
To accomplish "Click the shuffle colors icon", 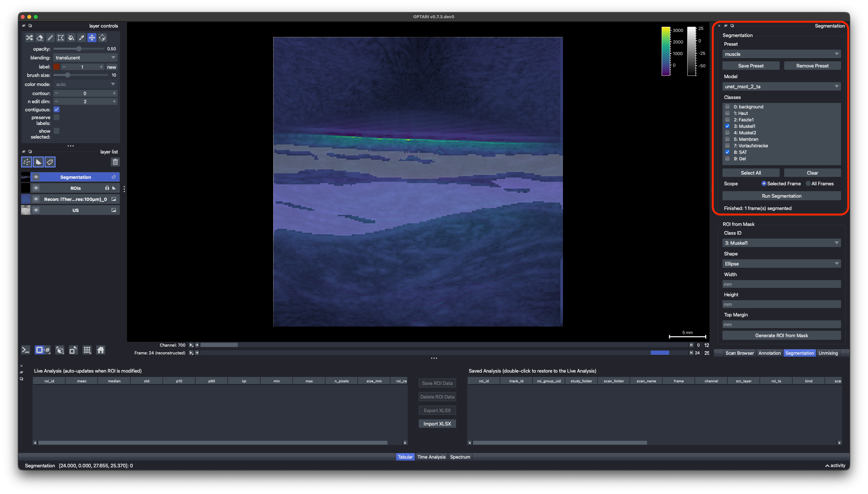I will (x=29, y=38).
